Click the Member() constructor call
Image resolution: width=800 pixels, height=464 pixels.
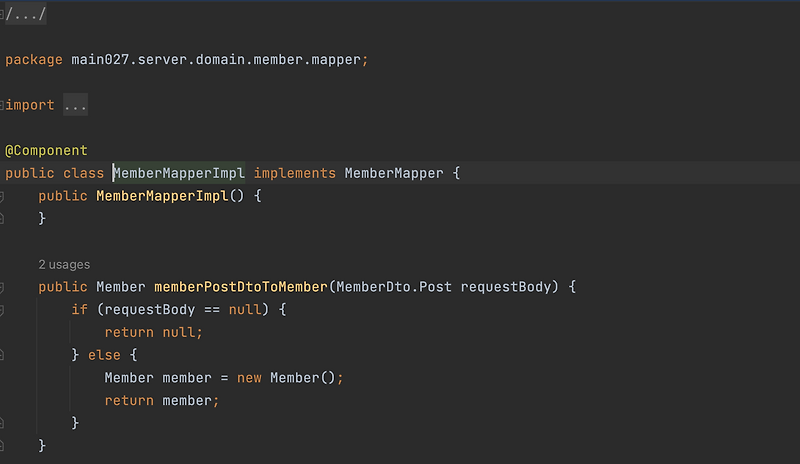303,378
